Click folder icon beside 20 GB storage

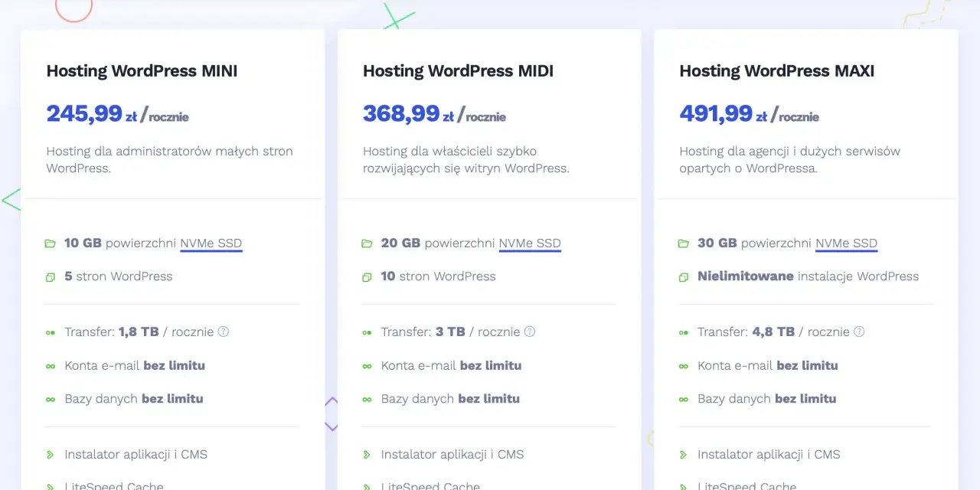pyautogui.click(x=367, y=243)
